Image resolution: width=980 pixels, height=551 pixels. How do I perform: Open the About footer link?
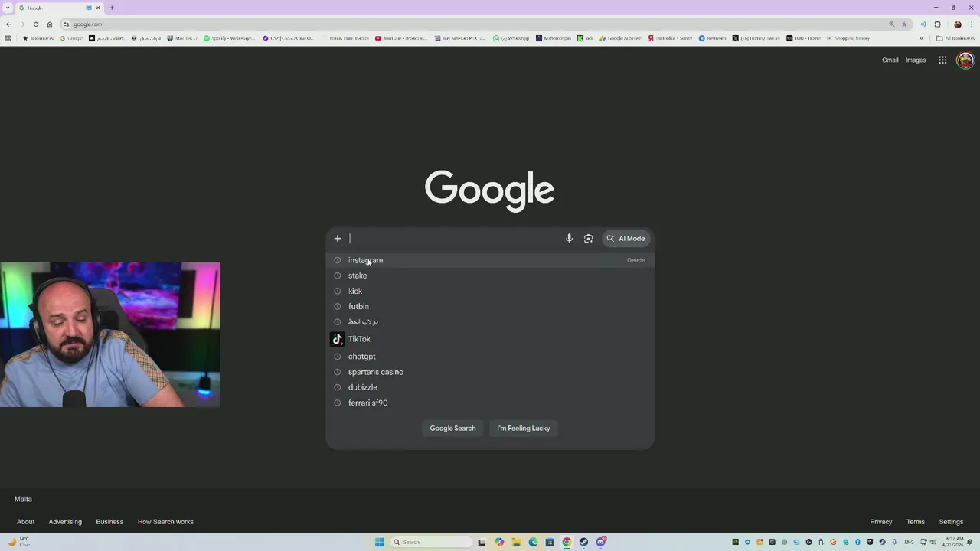pos(25,522)
